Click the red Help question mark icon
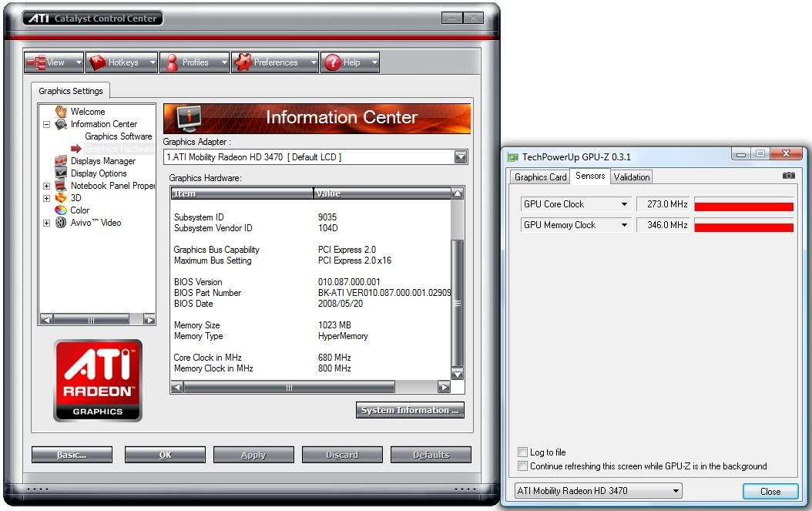 coord(333,62)
